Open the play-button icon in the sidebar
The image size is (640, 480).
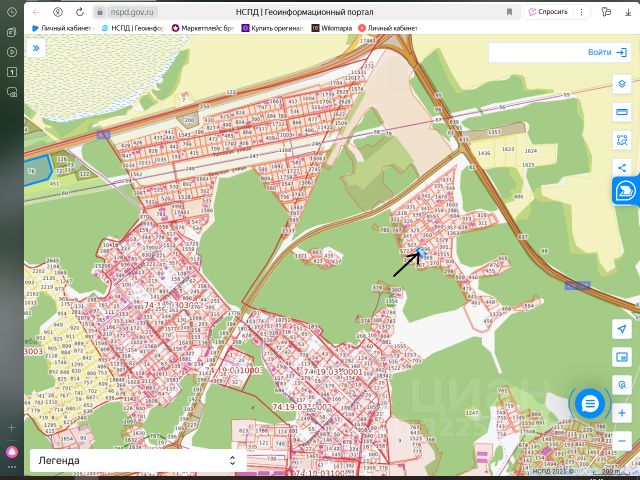[12, 52]
